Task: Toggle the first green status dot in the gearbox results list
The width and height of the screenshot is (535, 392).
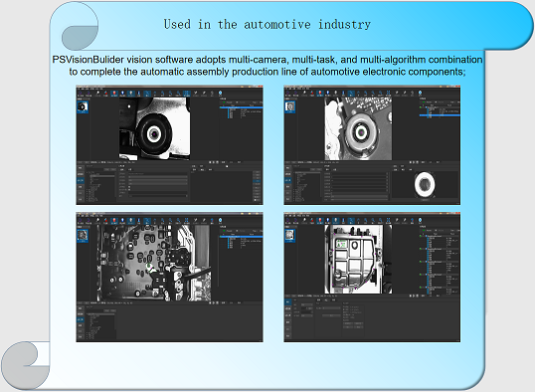Action: [x=421, y=236]
